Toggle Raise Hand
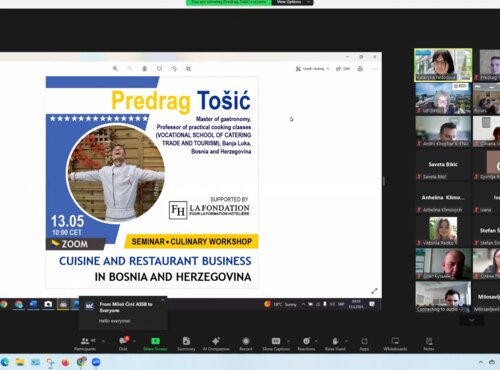This screenshot has height=370, width=500. [335, 344]
